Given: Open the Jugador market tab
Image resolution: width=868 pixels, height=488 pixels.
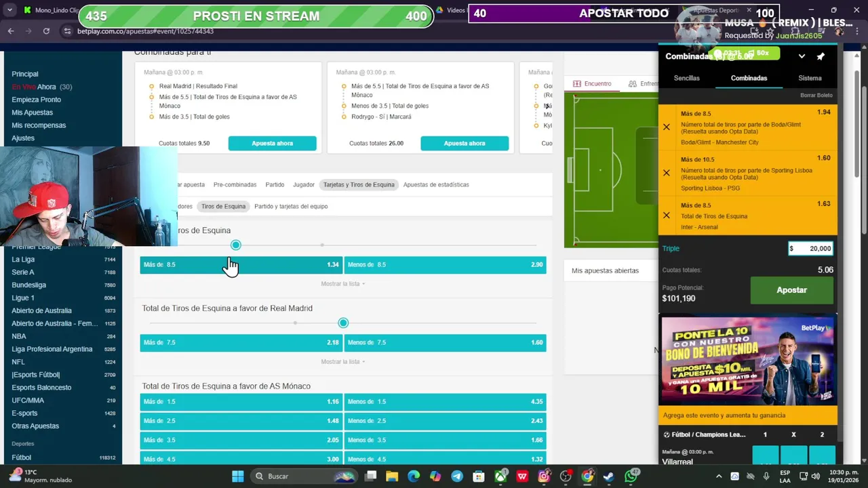Looking at the screenshot, I should click(303, 184).
